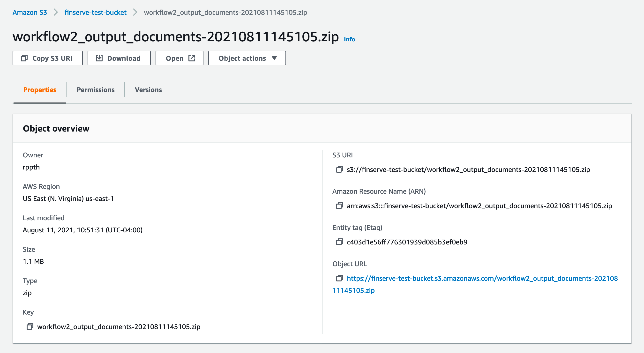This screenshot has width=644, height=353.
Task: Click the Copy S3 URI button
Action: pos(47,58)
